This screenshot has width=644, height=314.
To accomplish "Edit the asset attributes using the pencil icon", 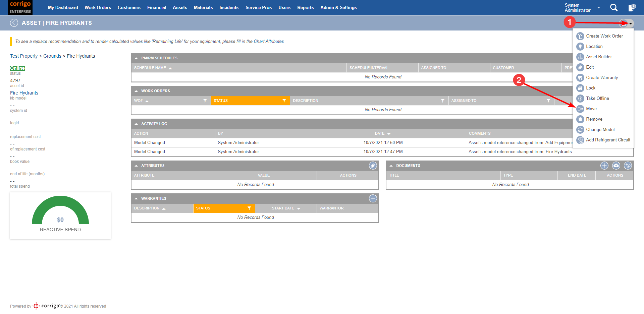I will point(372,165).
